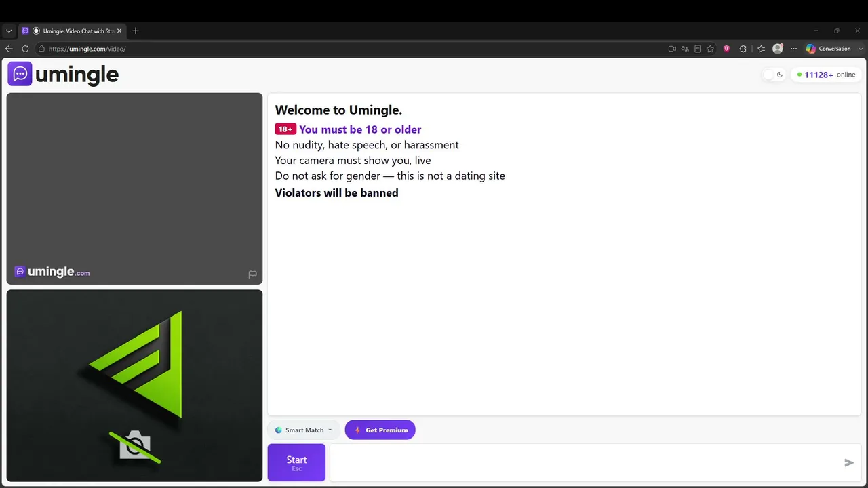Refresh the current page
868x488 pixels.
pos(25,49)
